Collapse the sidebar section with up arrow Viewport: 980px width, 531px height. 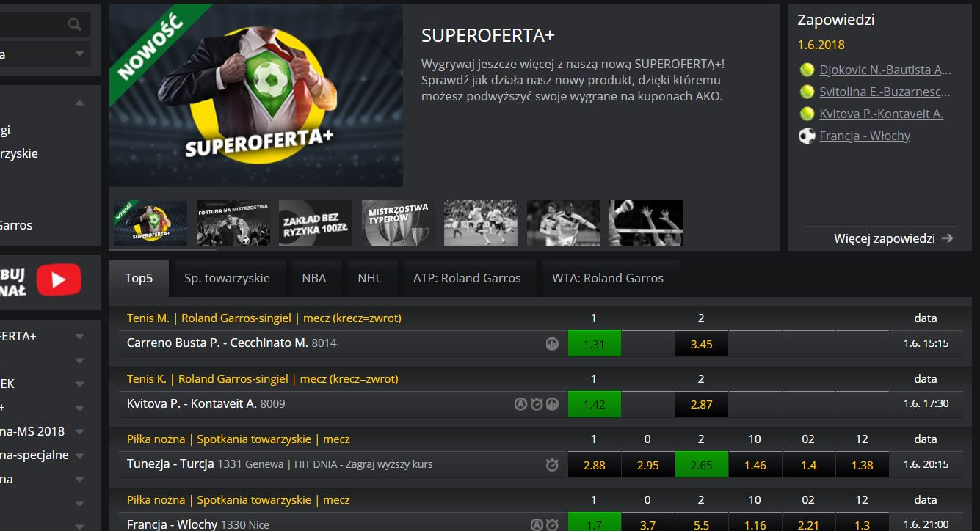[80, 103]
